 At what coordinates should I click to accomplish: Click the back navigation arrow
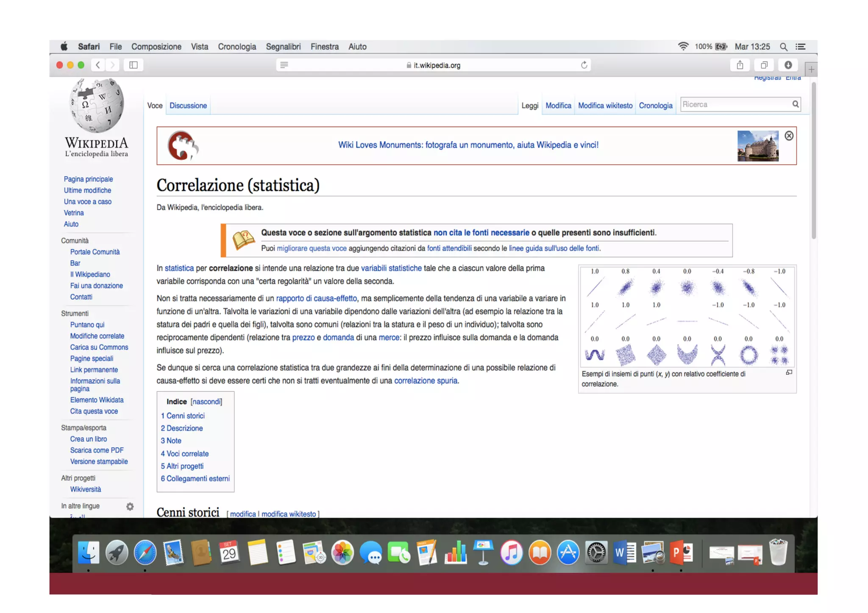click(x=98, y=65)
